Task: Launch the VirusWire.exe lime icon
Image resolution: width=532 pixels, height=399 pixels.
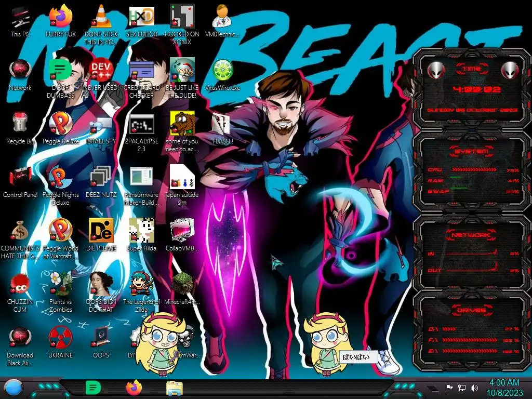Action: tap(222, 71)
